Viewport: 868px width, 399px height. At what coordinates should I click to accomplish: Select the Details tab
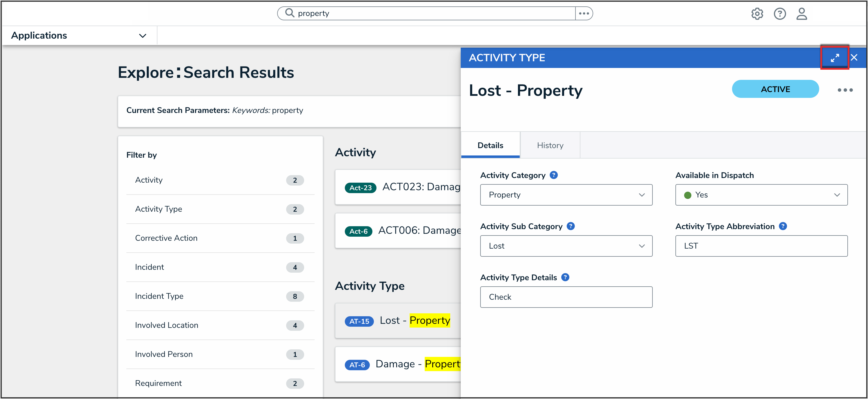[490, 145]
